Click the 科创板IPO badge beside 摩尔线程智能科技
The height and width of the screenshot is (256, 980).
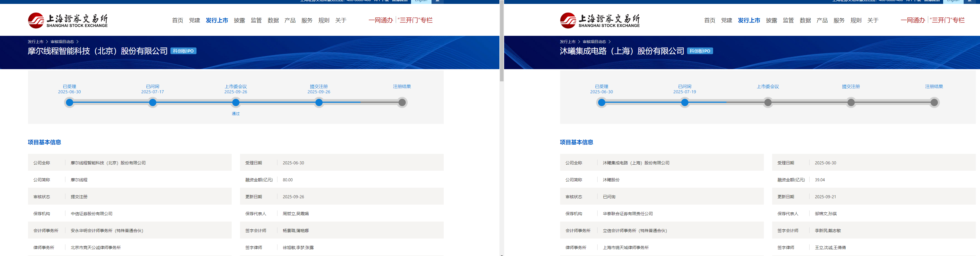pyautogui.click(x=183, y=51)
